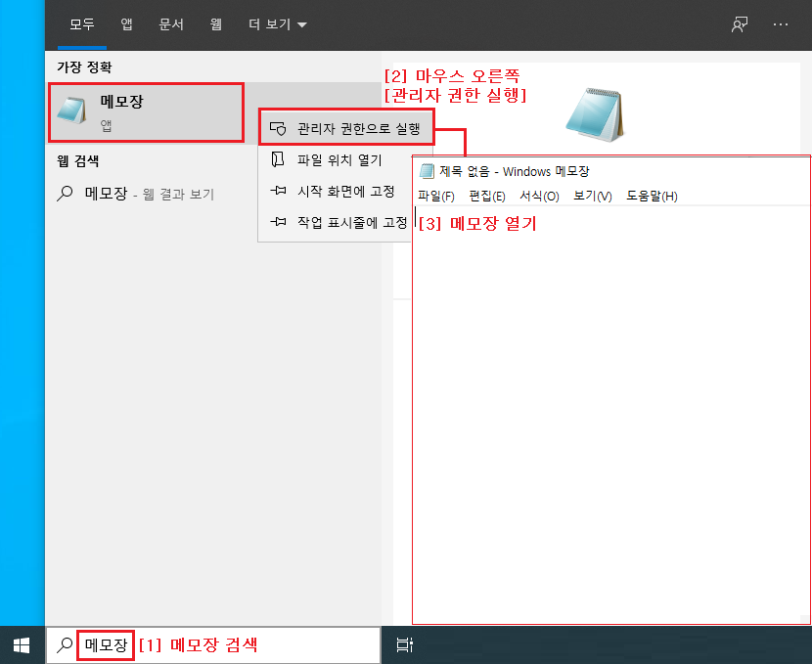The image size is (812, 664).
Task: Click the pin icon beside 시작 화면에 고정
Action: point(278,191)
